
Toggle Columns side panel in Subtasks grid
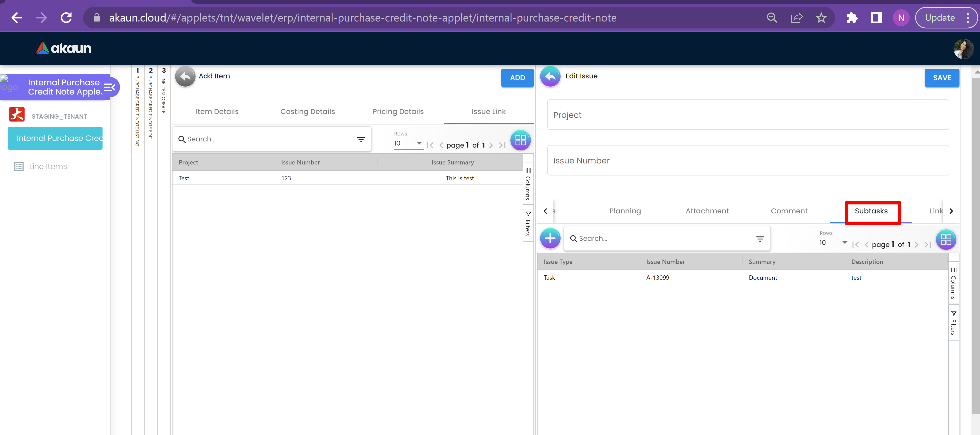(953, 284)
